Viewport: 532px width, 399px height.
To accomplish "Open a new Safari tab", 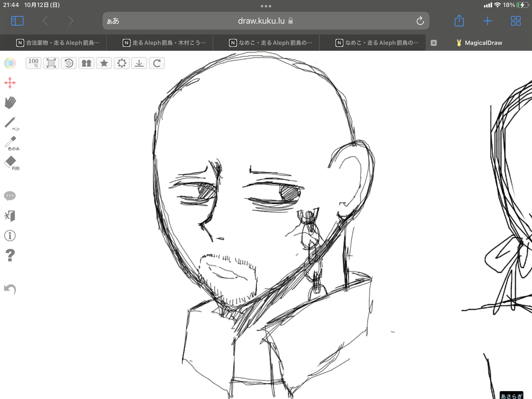I will click(x=488, y=21).
